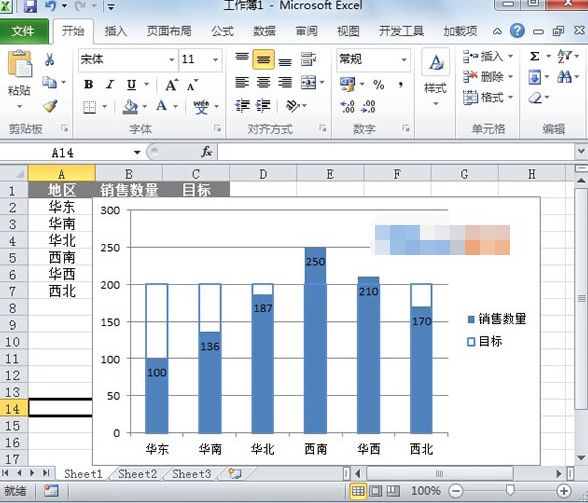Switch to Data (数据) tab
Viewport: 588px width, 503px height.
264,31
